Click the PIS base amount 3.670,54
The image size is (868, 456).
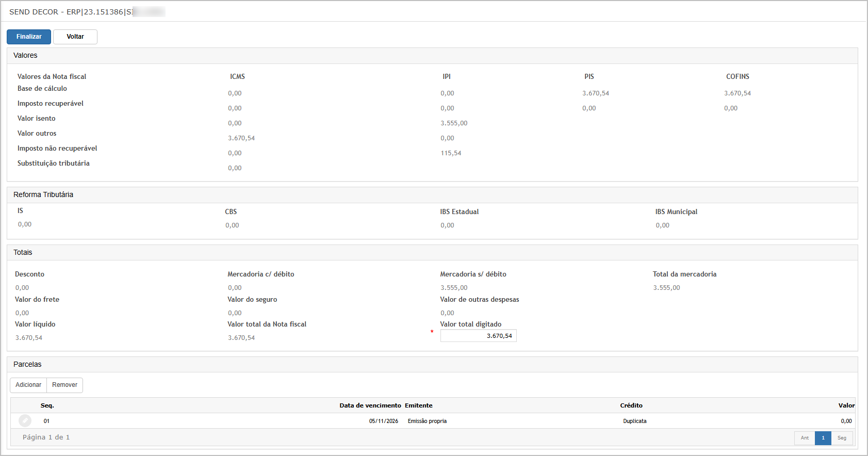click(x=596, y=93)
